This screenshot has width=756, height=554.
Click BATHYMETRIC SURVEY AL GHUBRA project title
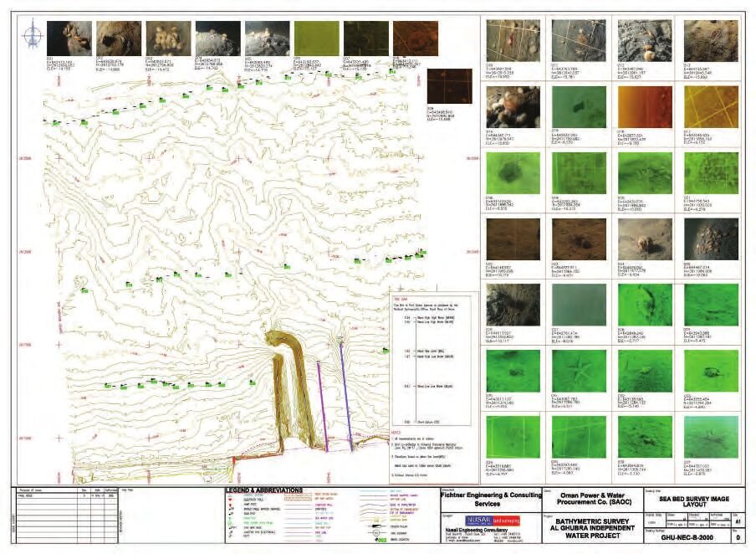point(592,528)
